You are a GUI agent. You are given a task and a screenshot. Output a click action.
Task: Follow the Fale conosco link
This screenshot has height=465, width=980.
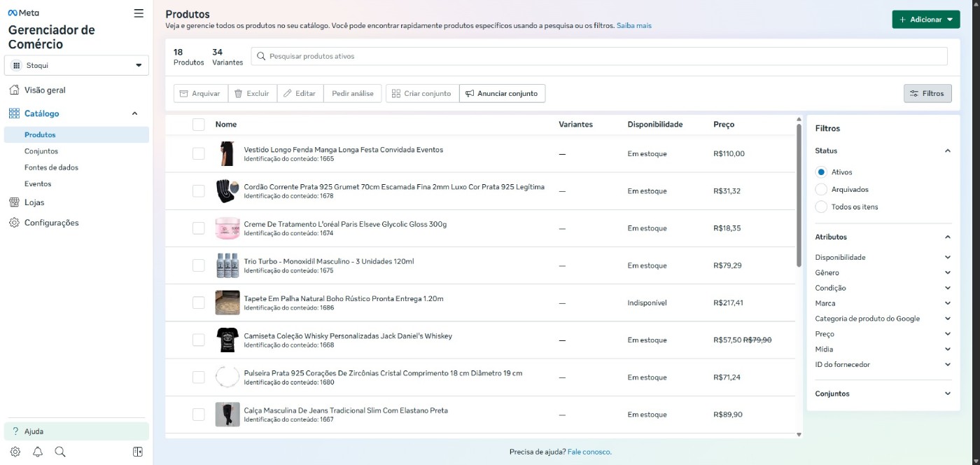tap(589, 452)
